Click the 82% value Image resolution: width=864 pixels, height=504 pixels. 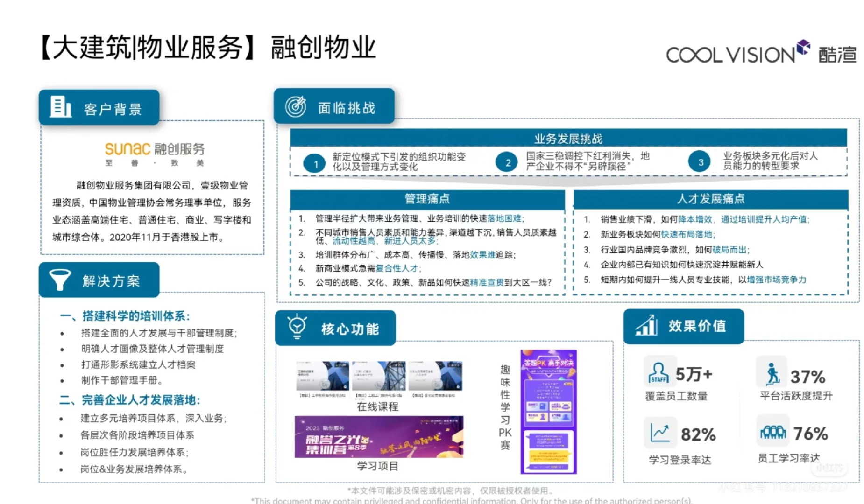click(x=698, y=434)
